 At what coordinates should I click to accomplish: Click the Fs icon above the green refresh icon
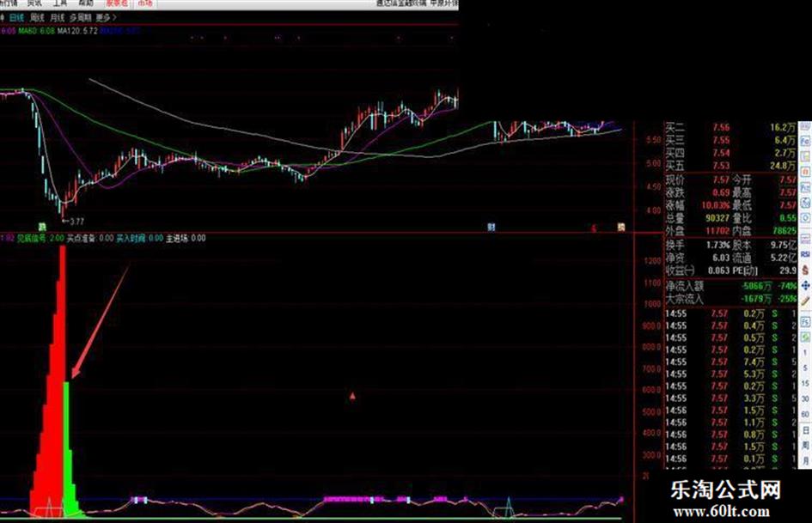click(x=805, y=321)
